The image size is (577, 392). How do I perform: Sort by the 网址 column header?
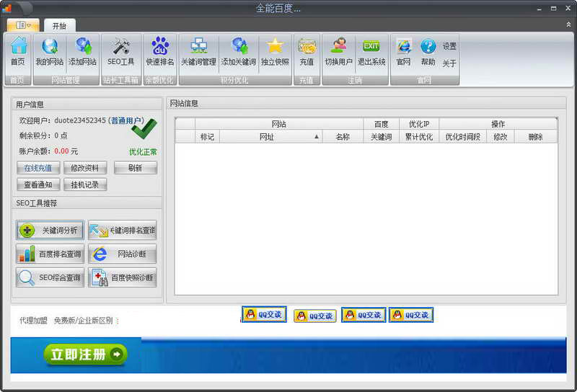[267, 136]
